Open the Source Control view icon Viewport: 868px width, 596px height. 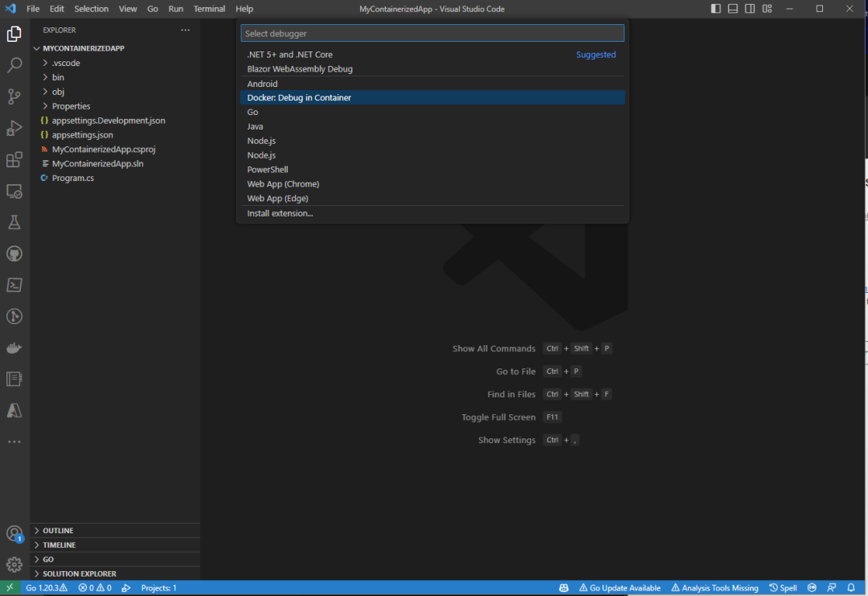[x=14, y=97]
